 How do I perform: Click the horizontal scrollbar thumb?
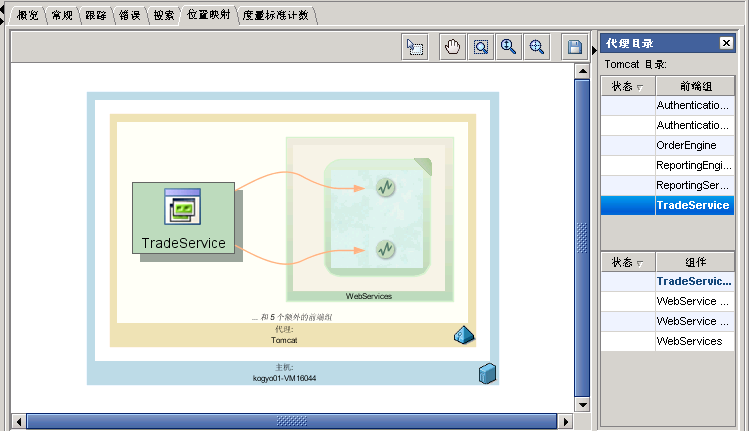(292, 421)
